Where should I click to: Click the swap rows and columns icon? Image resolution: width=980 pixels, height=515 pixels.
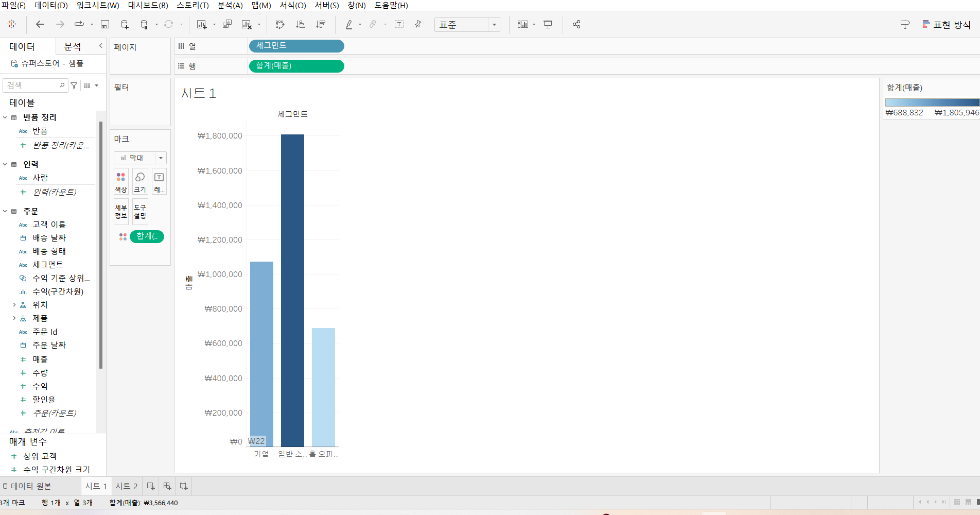279,24
